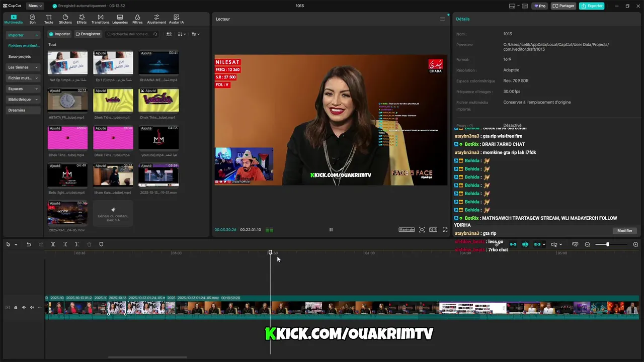The width and height of the screenshot is (644, 362).
Task: Delete the selected clip
Action: pyautogui.click(x=89, y=245)
